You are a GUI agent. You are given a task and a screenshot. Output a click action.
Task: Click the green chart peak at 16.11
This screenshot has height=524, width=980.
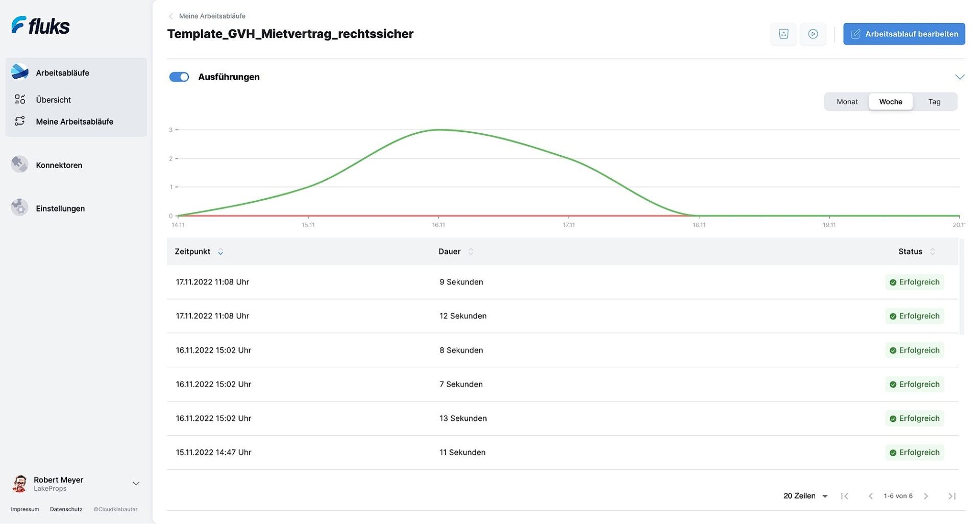point(439,130)
